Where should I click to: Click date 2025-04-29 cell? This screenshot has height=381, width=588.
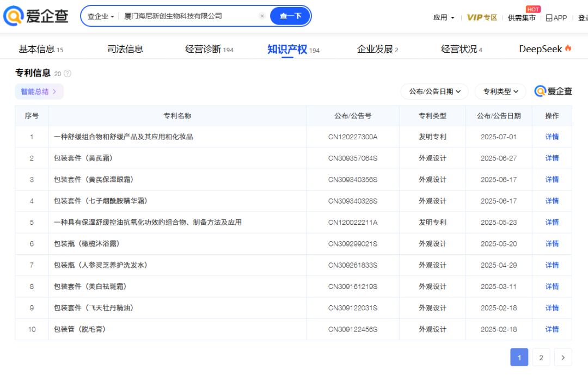pos(498,265)
